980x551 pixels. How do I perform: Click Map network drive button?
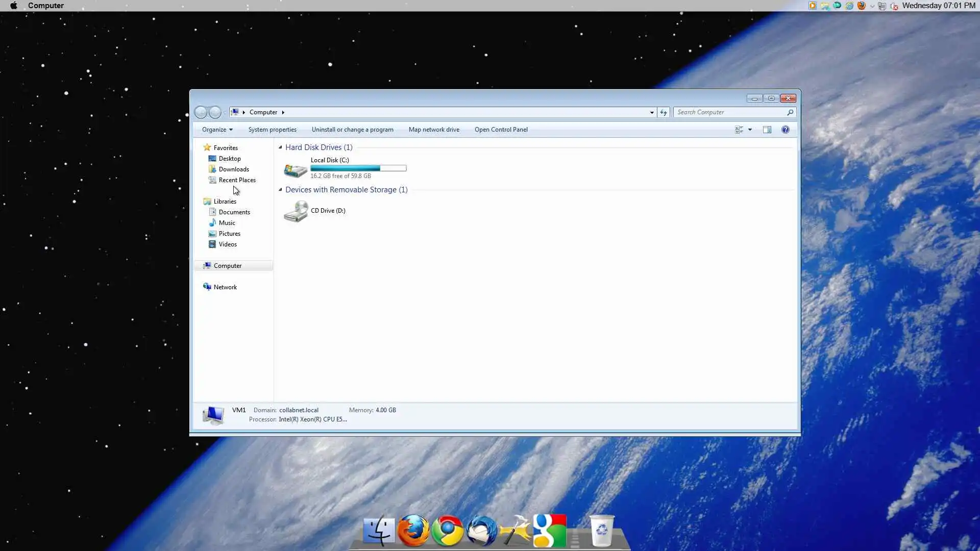[x=434, y=130]
